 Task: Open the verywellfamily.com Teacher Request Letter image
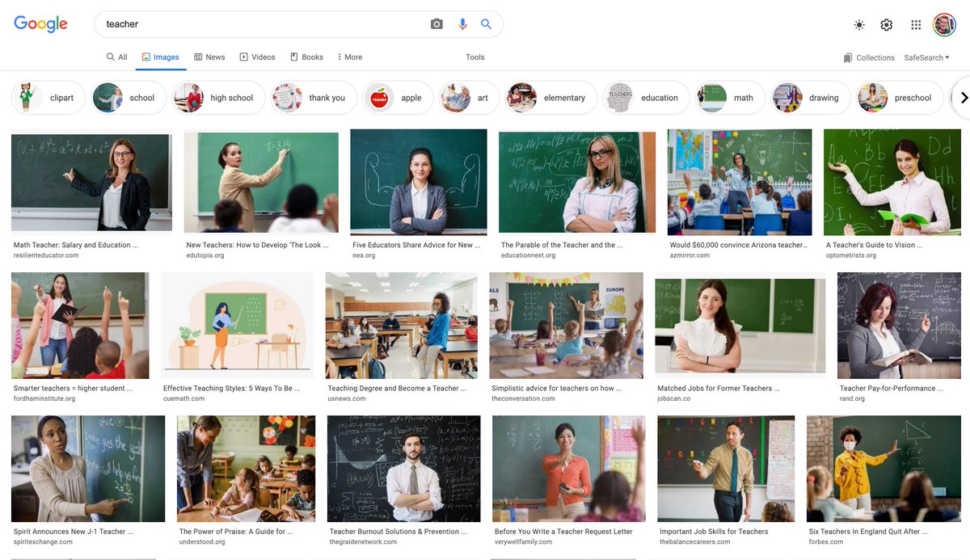(569, 469)
